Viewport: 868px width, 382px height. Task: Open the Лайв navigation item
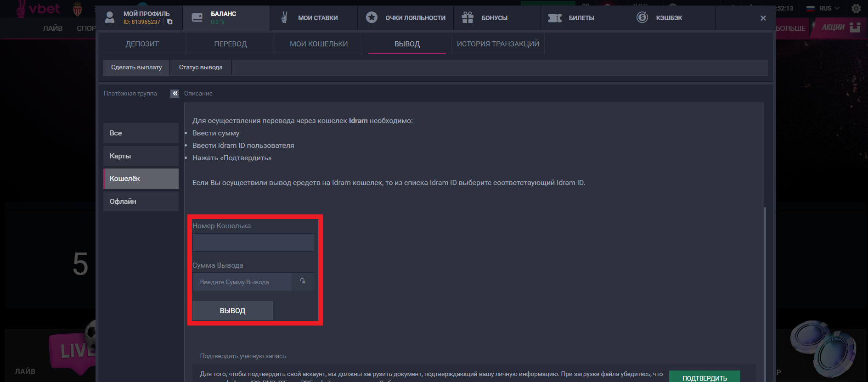pyautogui.click(x=53, y=28)
